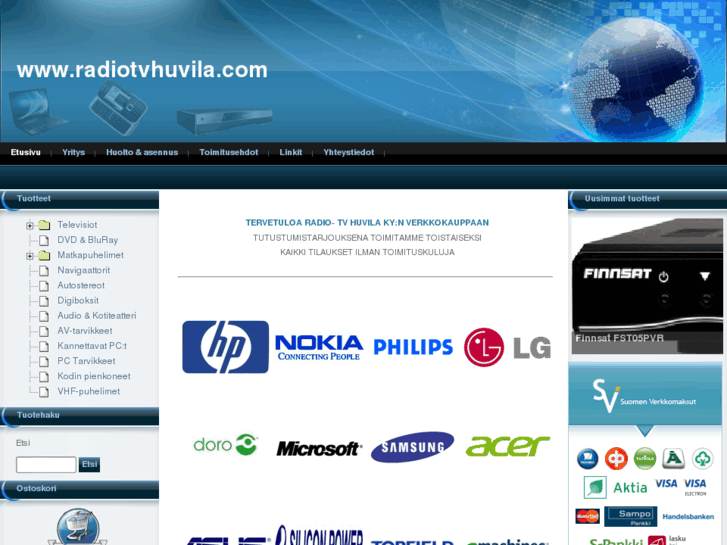Click the Digiboksit page icon
This screenshot has height=545, width=727.
click(44, 301)
